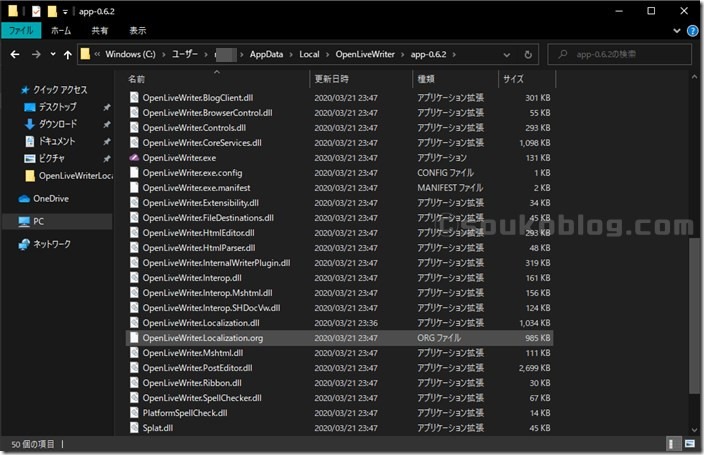The height and width of the screenshot is (455, 704).
Task: Select OpenLiveWriter.InternalWriterPlugin.dll file name
Action: click(x=216, y=263)
